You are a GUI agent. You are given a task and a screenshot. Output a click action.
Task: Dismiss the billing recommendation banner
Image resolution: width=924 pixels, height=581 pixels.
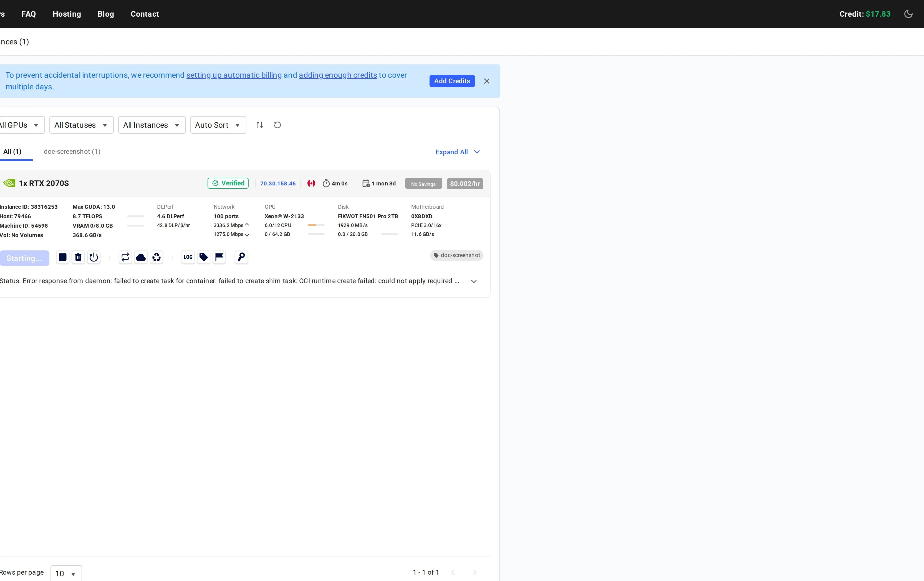tap(487, 81)
